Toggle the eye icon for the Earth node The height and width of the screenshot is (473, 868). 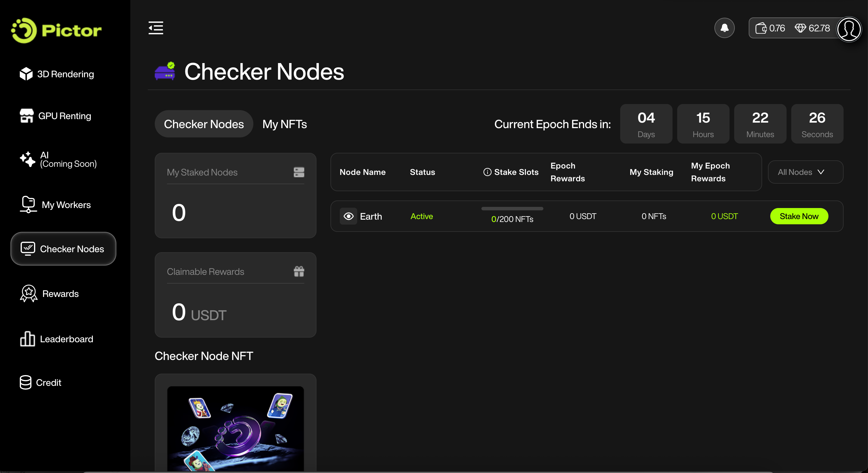tap(348, 216)
